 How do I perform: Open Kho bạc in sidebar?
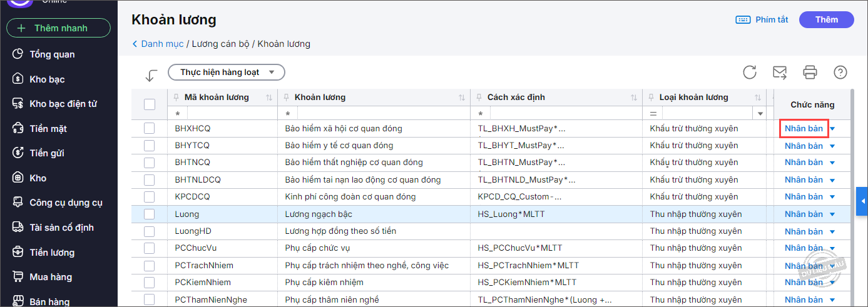coord(47,79)
